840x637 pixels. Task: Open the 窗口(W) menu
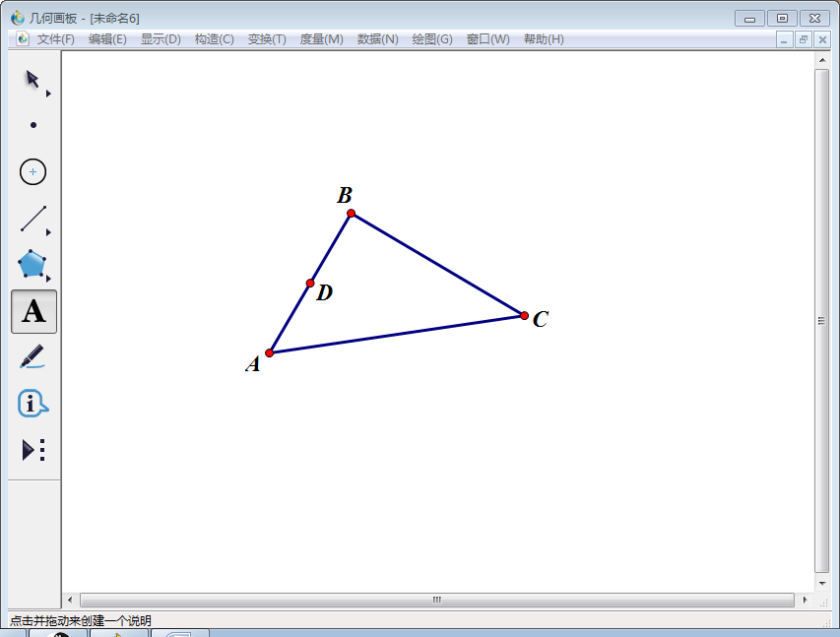[x=488, y=39]
